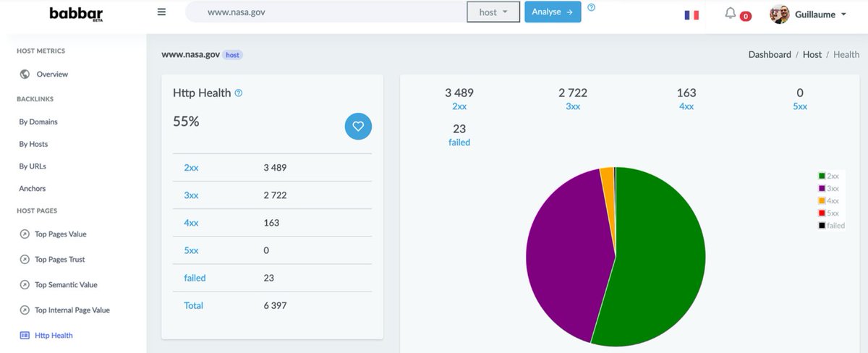Image resolution: width=868 pixels, height=353 pixels.
Task: Open the 2xx link in table
Action: (191, 168)
